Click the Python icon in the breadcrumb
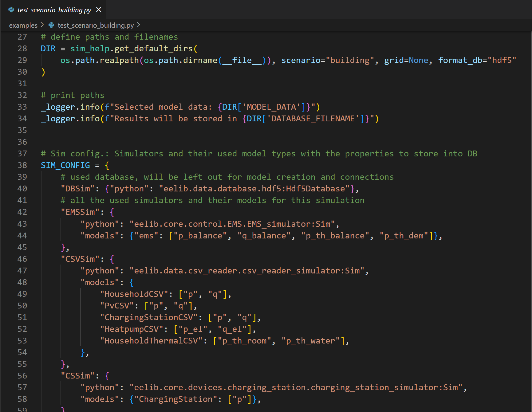Image resolution: width=532 pixels, height=412 pixels. coord(51,25)
